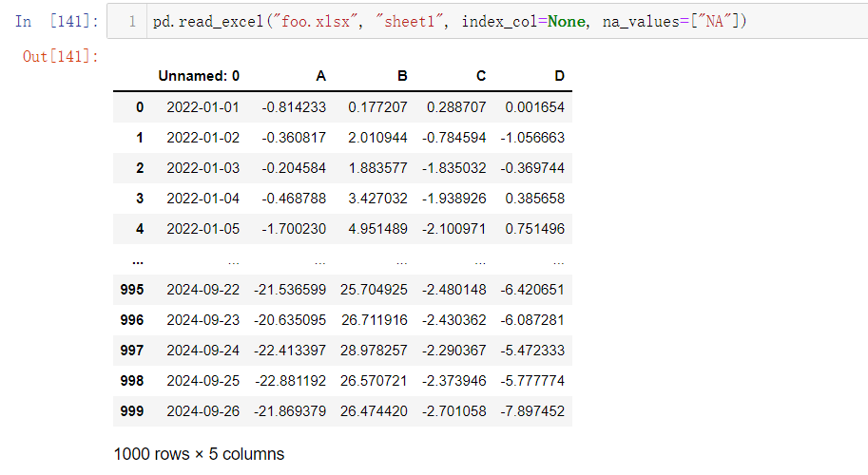Click the "1000 rows × 5 columns" summary

point(199,454)
